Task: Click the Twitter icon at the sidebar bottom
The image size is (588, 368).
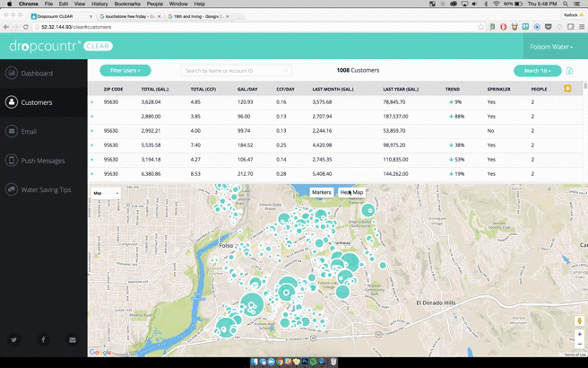Action: click(x=14, y=340)
